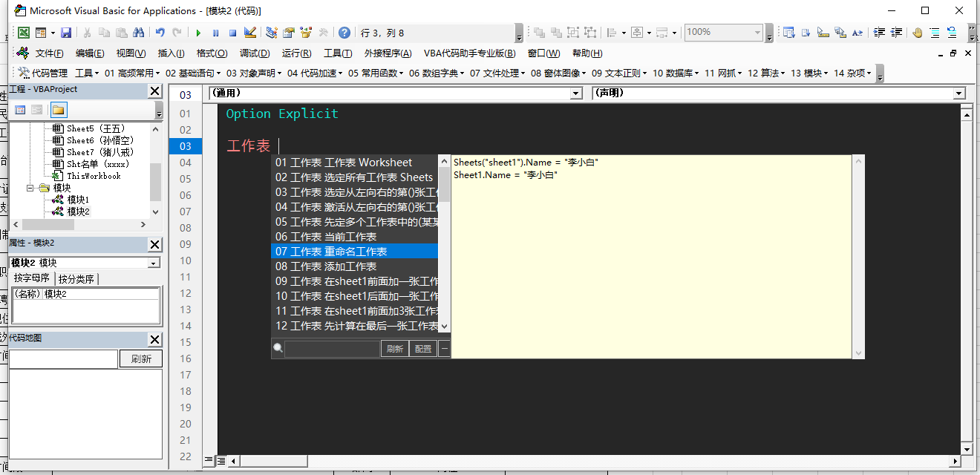The image size is (980, 475).
Task: Close the 工程 VBAProject panel
Action: tap(154, 91)
